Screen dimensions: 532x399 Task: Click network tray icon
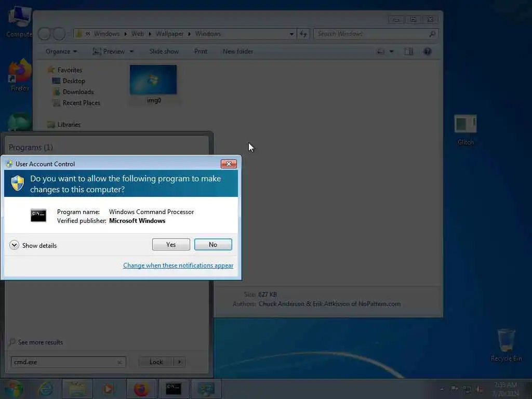tap(467, 390)
